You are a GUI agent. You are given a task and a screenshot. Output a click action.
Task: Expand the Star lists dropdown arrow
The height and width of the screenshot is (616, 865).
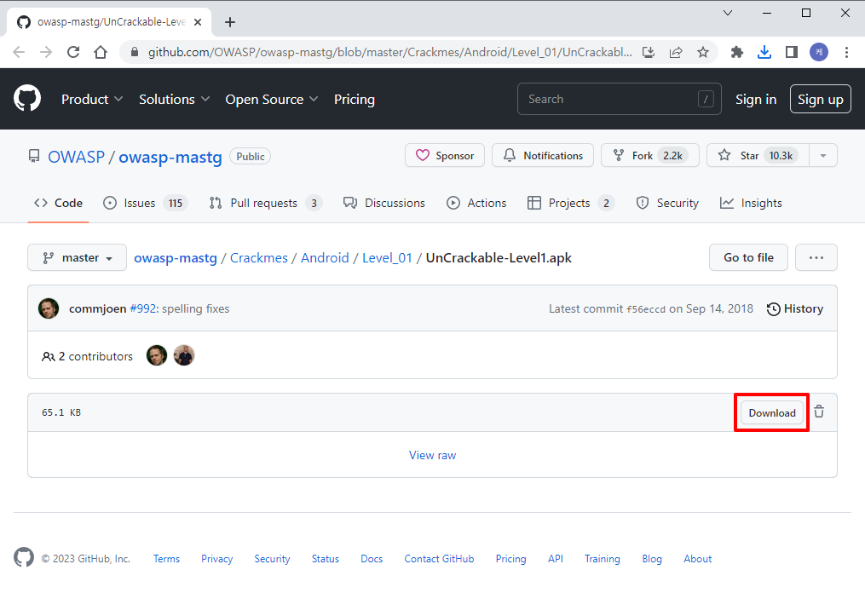823,156
